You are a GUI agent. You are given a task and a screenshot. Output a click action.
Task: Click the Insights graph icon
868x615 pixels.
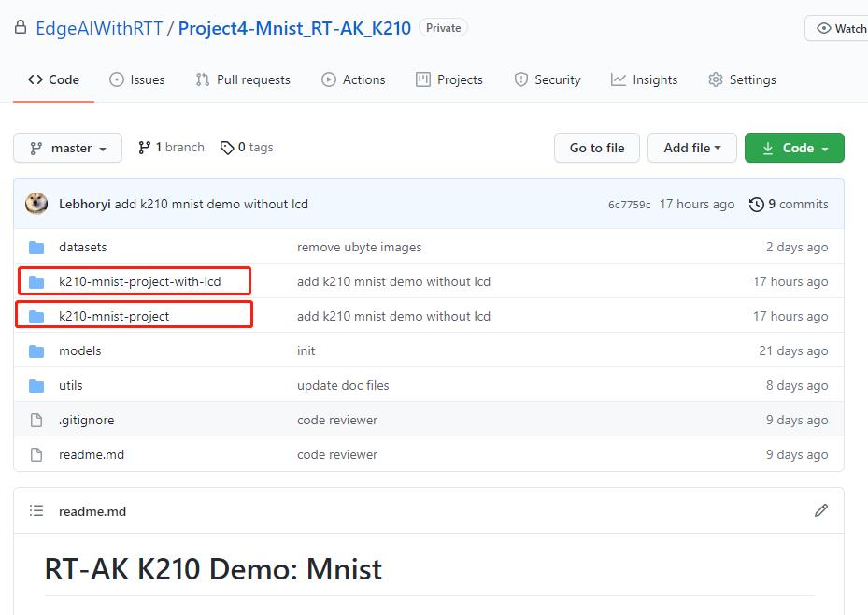click(619, 79)
